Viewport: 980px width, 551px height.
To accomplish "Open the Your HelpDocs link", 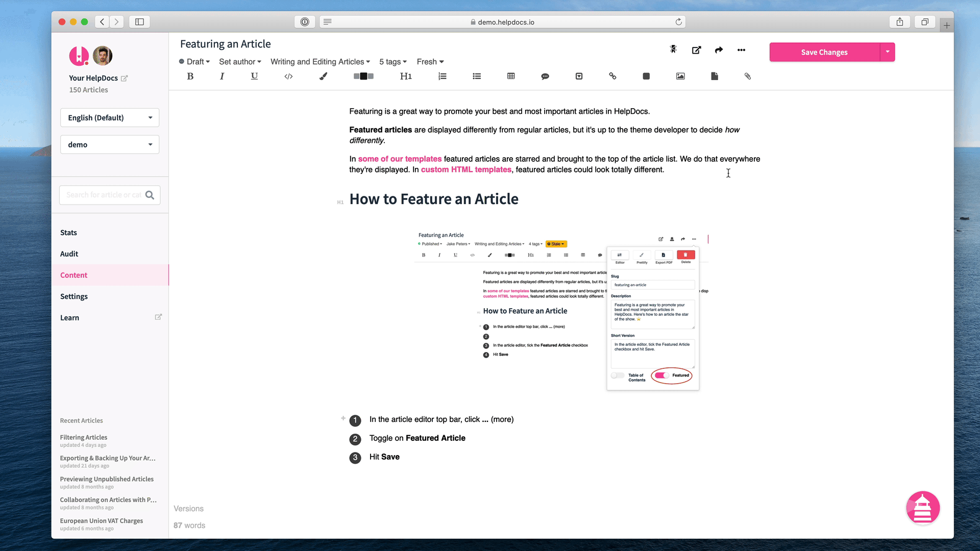I will 98,78.
